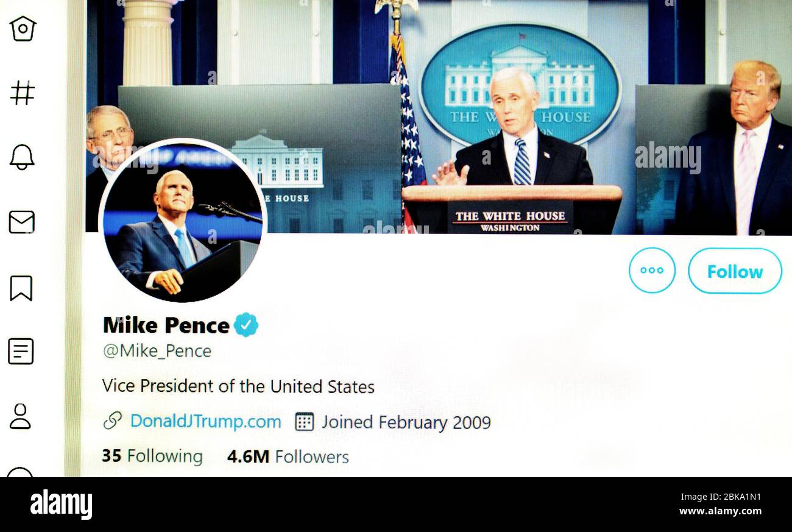Open Profile person icon in sidebar
The width and height of the screenshot is (792, 532).
[20, 416]
